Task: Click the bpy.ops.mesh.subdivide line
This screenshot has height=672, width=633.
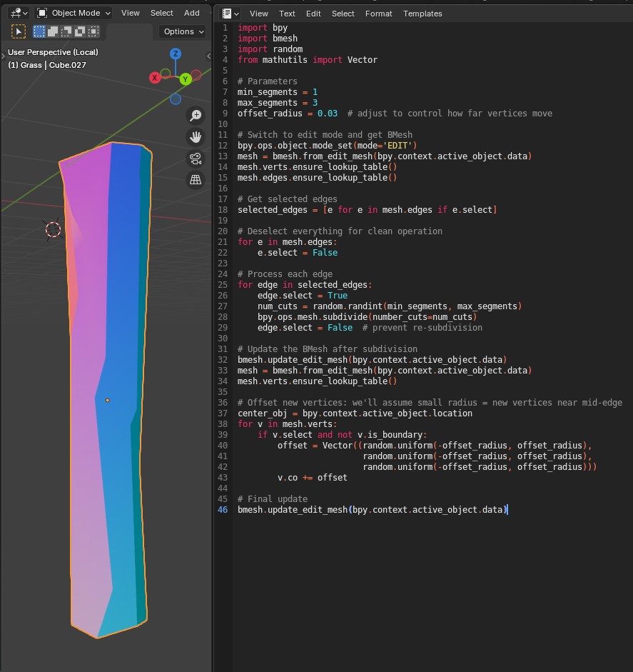Action: coord(367,317)
